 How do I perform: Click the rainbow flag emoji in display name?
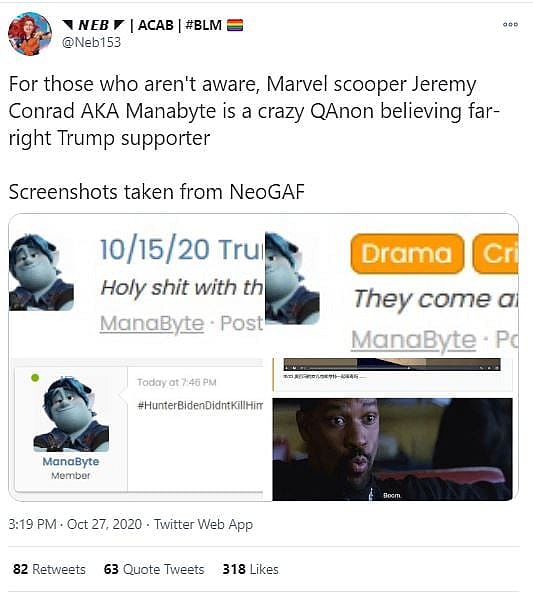(235, 25)
